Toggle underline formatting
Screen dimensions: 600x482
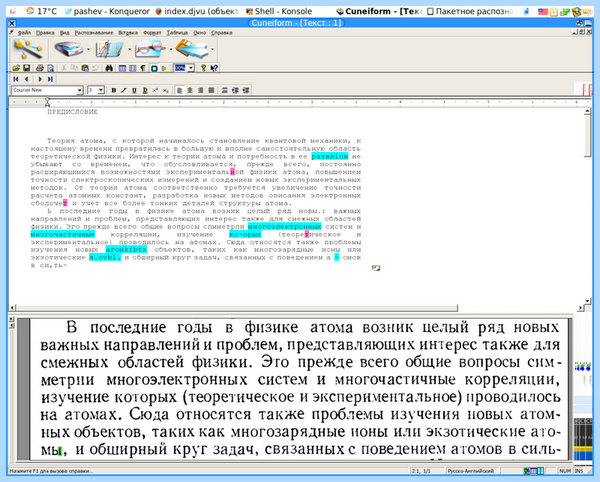click(x=134, y=90)
